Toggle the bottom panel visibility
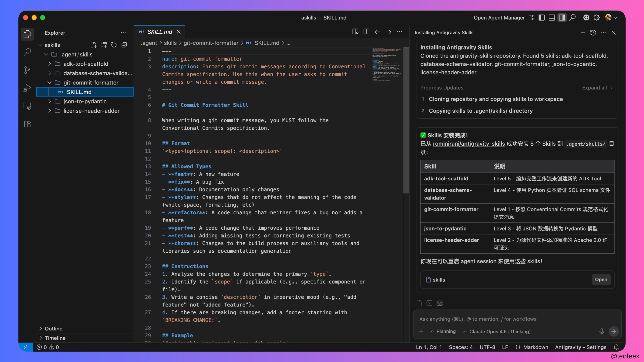The image size is (644, 362). pos(551,18)
